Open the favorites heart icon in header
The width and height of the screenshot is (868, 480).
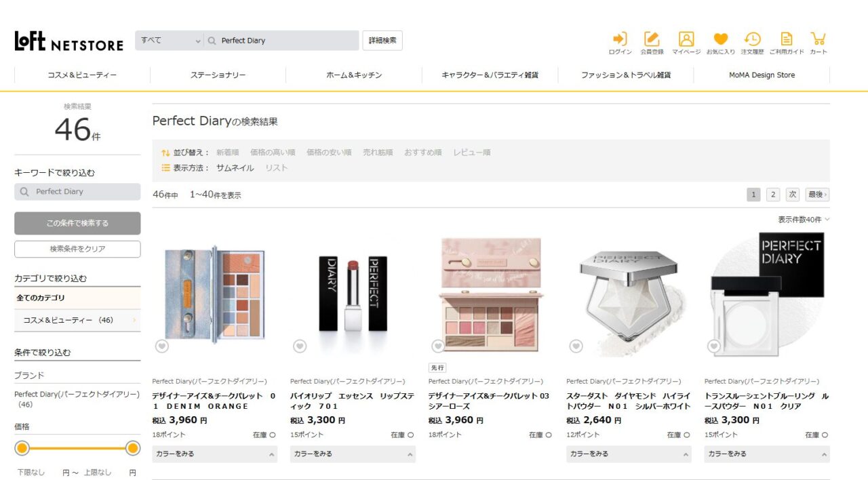(720, 39)
